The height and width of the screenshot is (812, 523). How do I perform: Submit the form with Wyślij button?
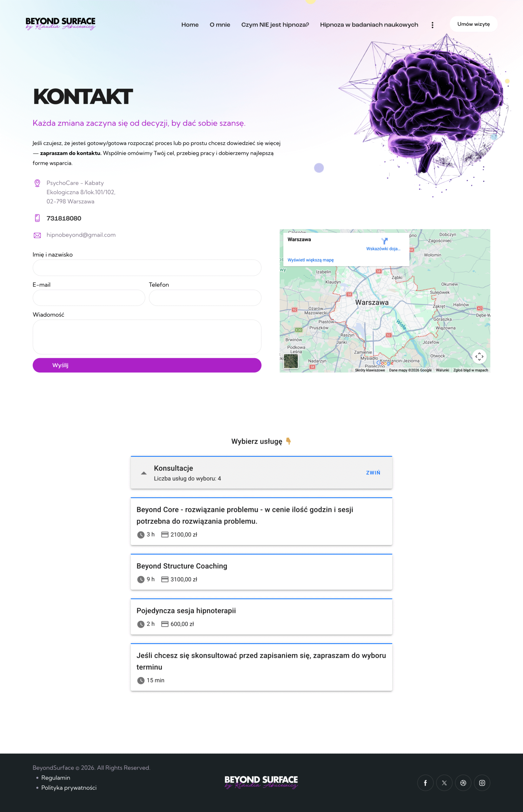[x=147, y=365]
